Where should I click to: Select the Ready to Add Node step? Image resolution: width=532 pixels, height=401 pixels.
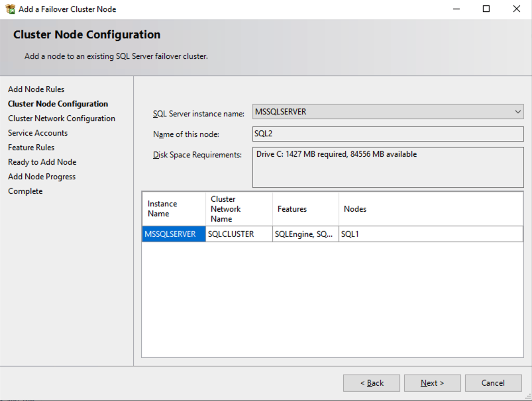click(x=42, y=162)
